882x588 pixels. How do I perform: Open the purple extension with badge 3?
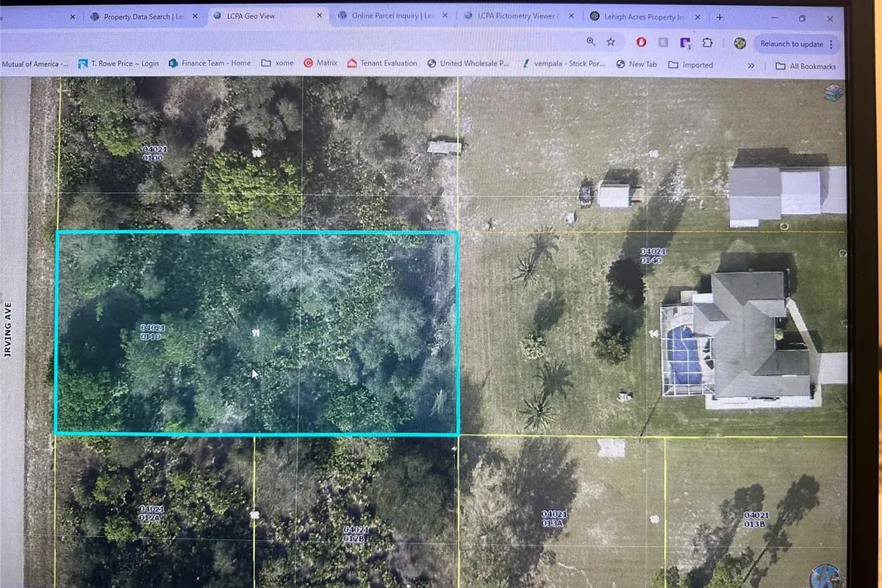(x=686, y=43)
